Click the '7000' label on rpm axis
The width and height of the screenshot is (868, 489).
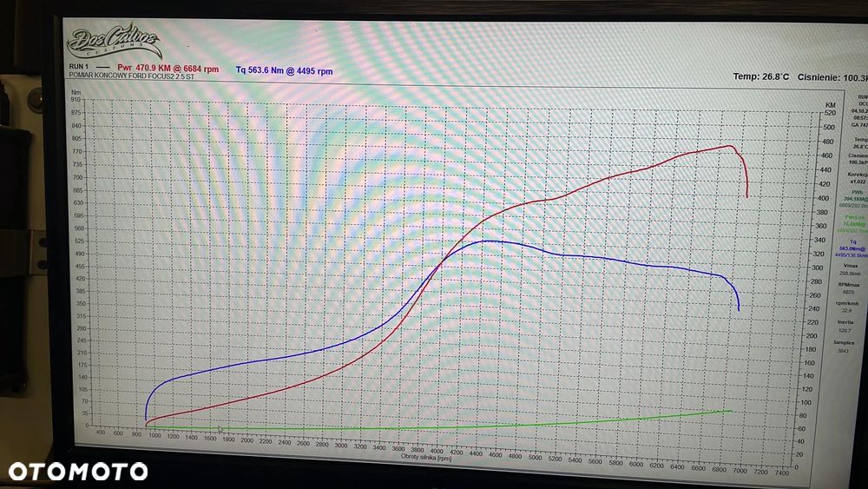click(x=740, y=471)
